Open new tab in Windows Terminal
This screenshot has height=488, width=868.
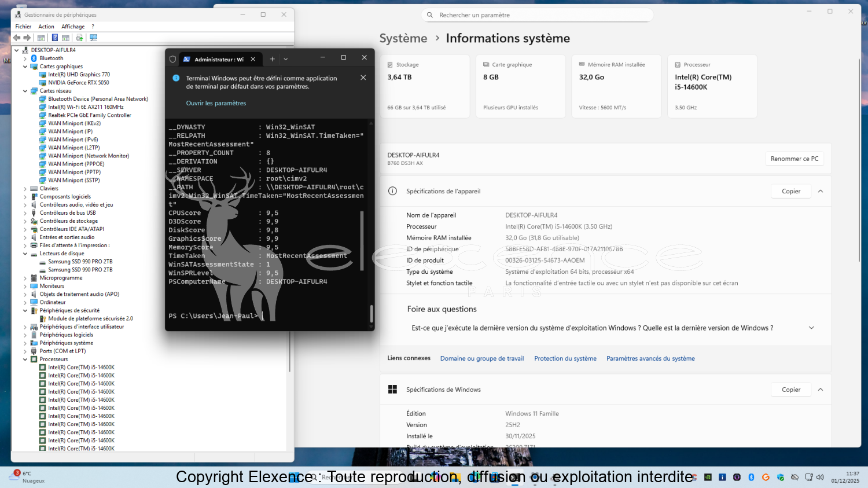(x=272, y=59)
